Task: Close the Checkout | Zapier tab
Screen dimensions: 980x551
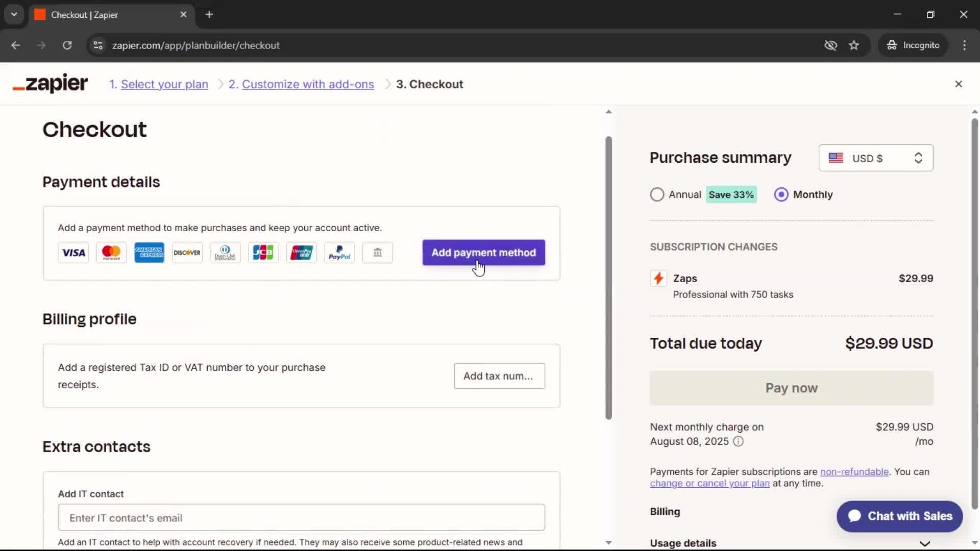Action: pos(183,15)
